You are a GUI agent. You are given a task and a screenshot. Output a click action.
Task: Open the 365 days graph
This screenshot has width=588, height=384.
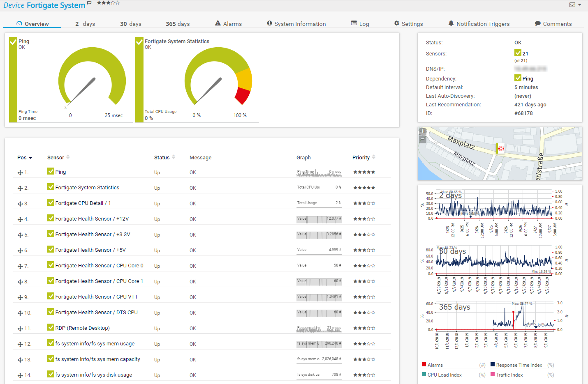(x=495, y=325)
